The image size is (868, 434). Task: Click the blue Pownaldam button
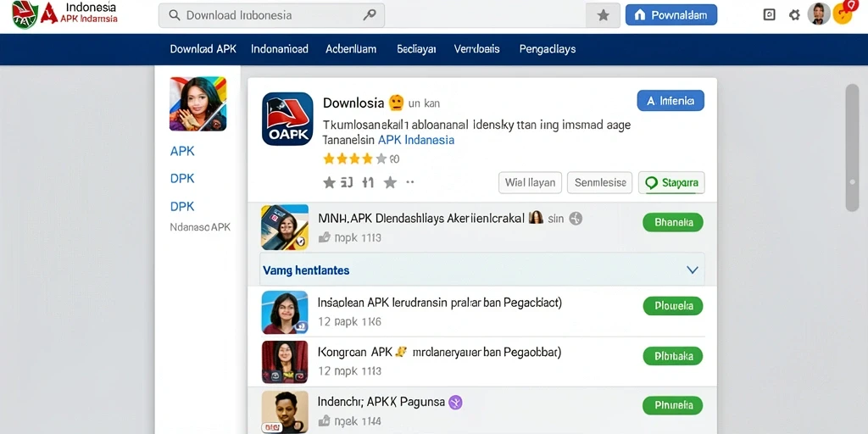pyautogui.click(x=671, y=15)
